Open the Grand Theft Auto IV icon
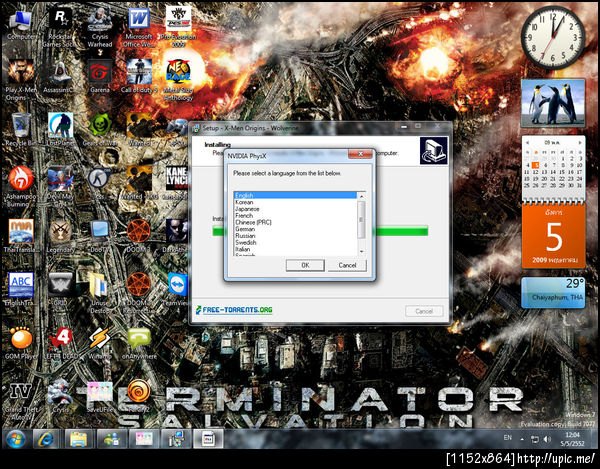This screenshot has width=600, height=469. pyautogui.click(x=21, y=401)
